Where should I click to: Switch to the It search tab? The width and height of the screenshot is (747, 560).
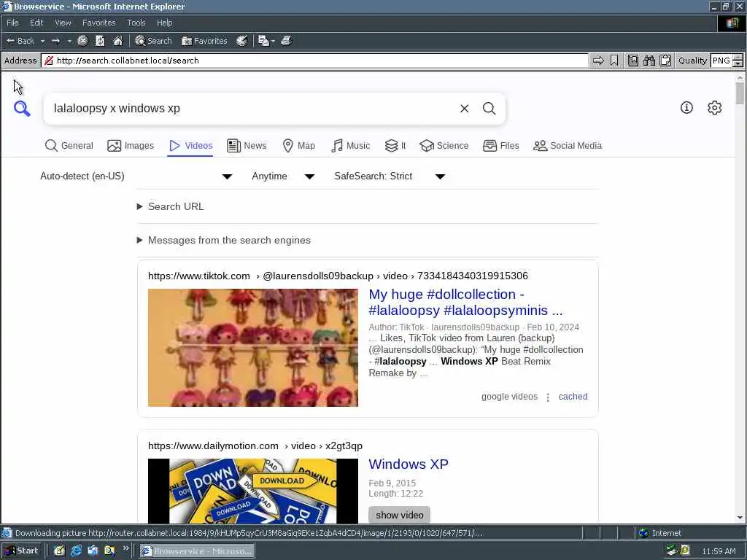pyautogui.click(x=395, y=146)
